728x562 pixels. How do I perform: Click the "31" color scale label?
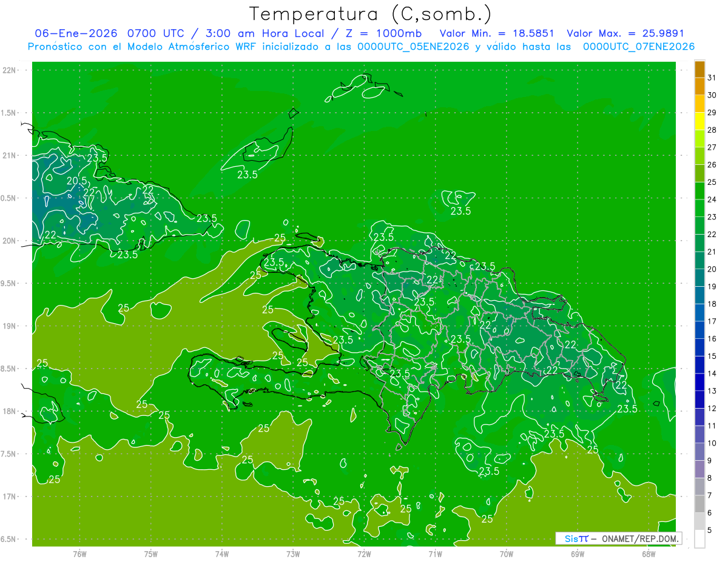click(x=712, y=78)
